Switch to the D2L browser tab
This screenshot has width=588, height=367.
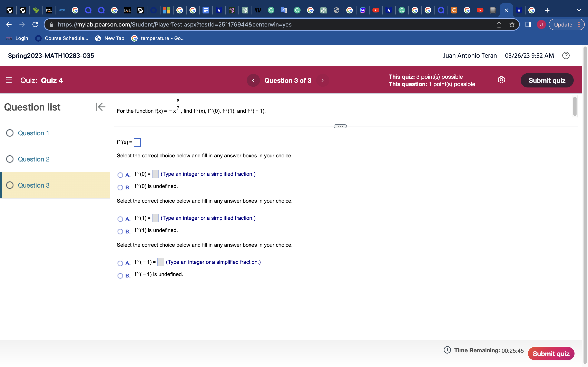click(x=49, y=10)
